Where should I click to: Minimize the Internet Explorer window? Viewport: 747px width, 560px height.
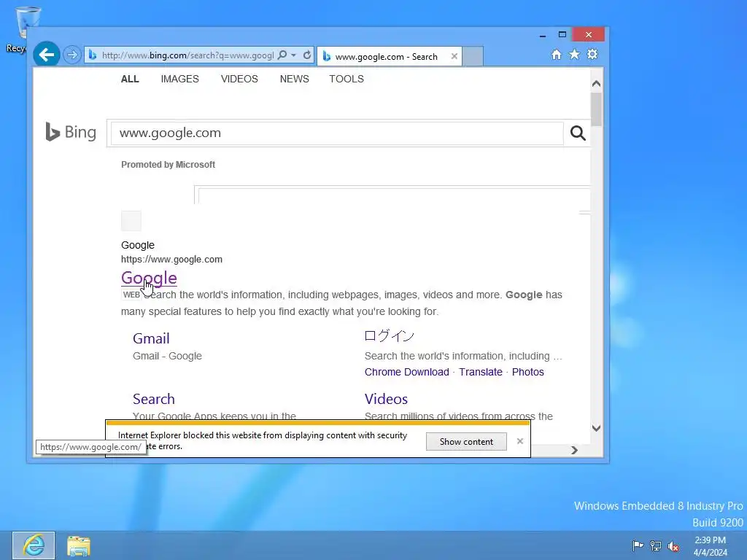point(542,35)
